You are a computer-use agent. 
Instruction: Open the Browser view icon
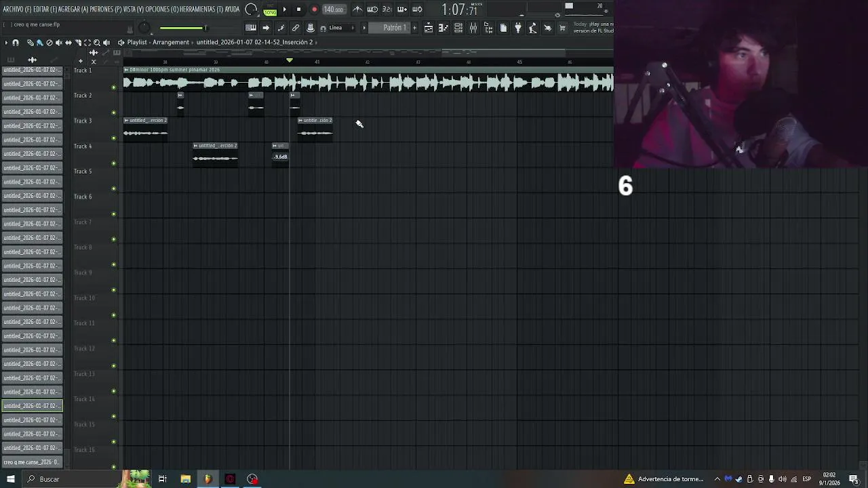coord(488,28)
